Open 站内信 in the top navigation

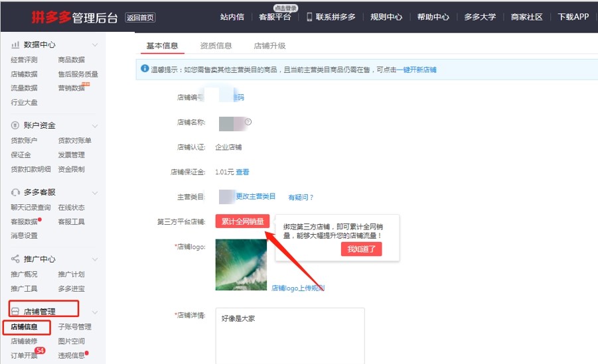(x=232, y=17)
